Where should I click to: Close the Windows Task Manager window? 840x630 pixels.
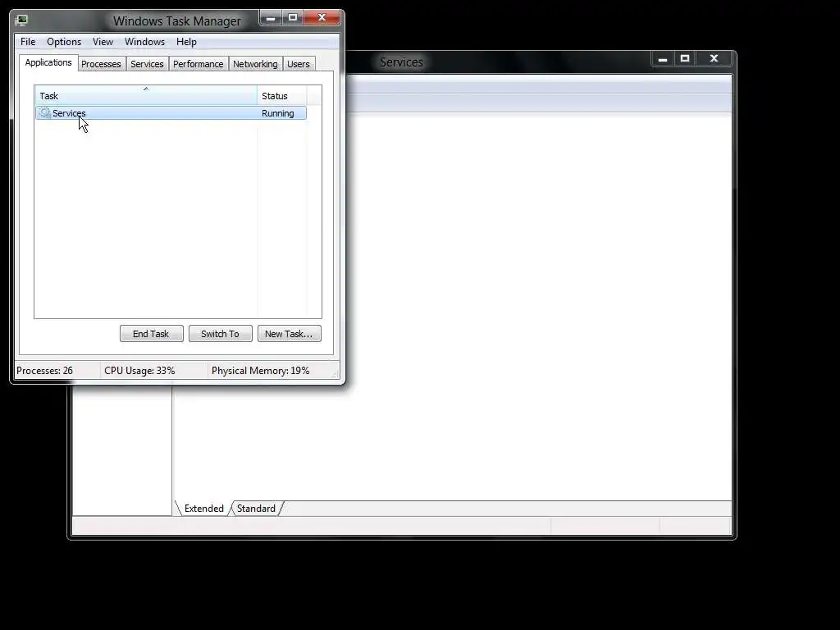click(322, 18)
